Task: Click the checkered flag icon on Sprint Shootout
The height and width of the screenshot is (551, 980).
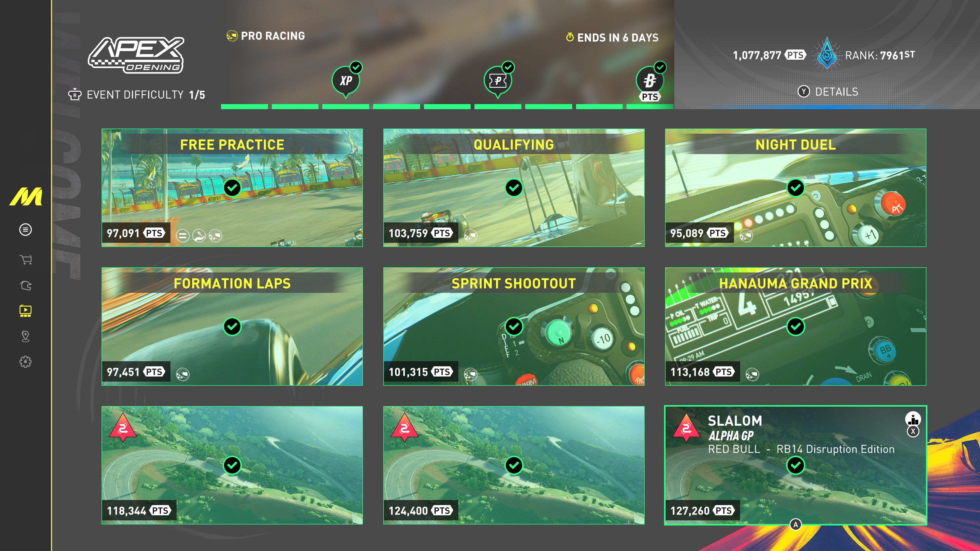Action: (x=471, y=374)
